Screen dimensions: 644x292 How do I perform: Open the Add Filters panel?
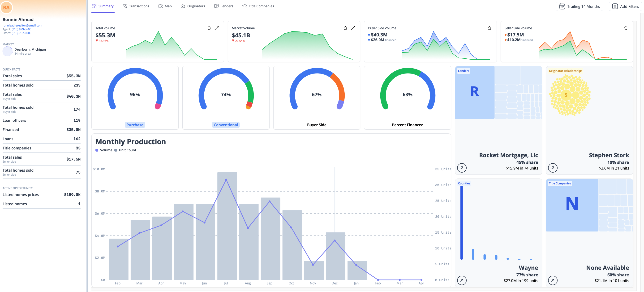pyautogui.click(x=626, y=6)
